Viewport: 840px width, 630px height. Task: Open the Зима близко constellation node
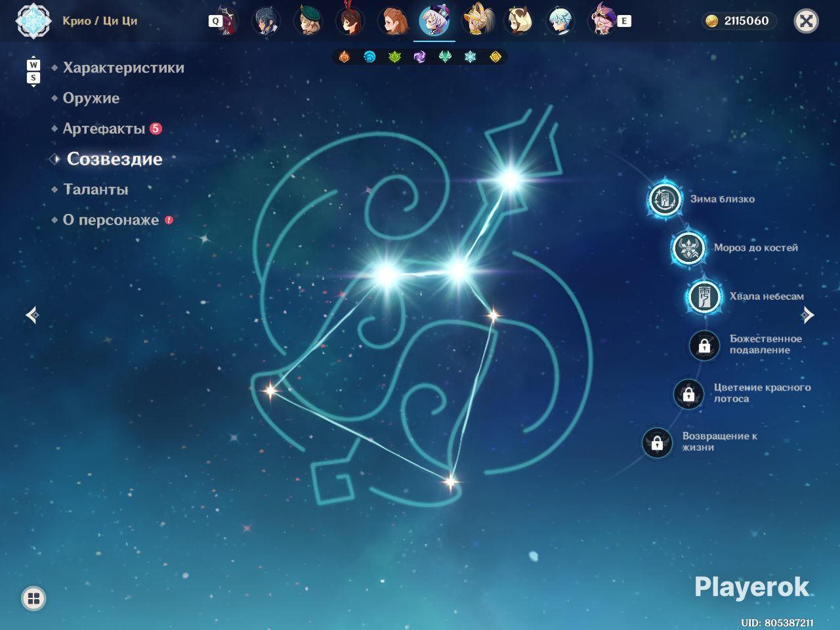coord(665,199)
